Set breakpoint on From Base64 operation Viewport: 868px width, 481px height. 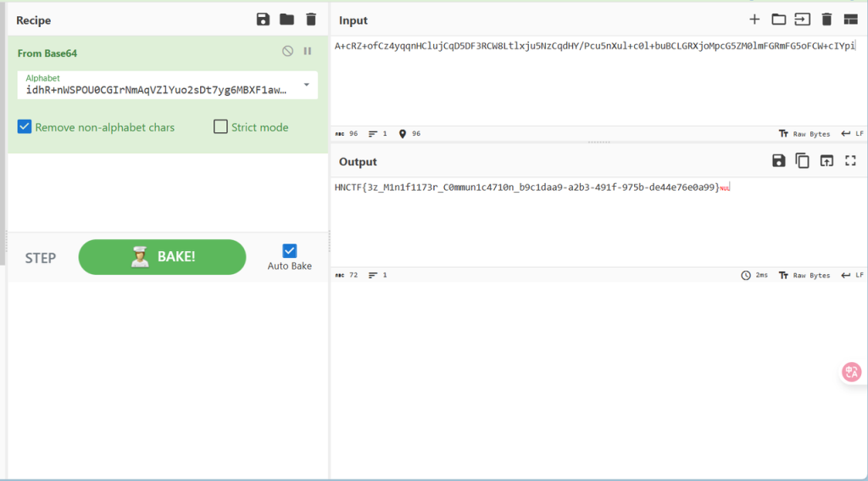click(307, 51)
